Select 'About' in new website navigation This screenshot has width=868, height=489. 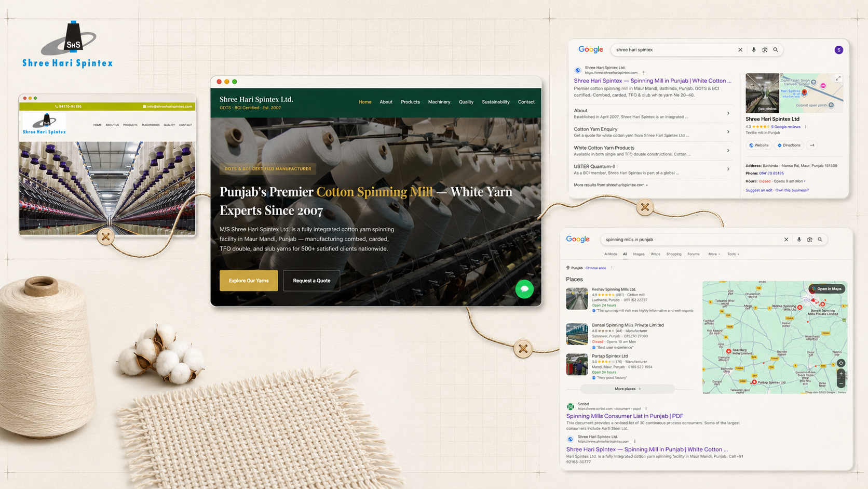pyautogui.click(x=386, y=102)
